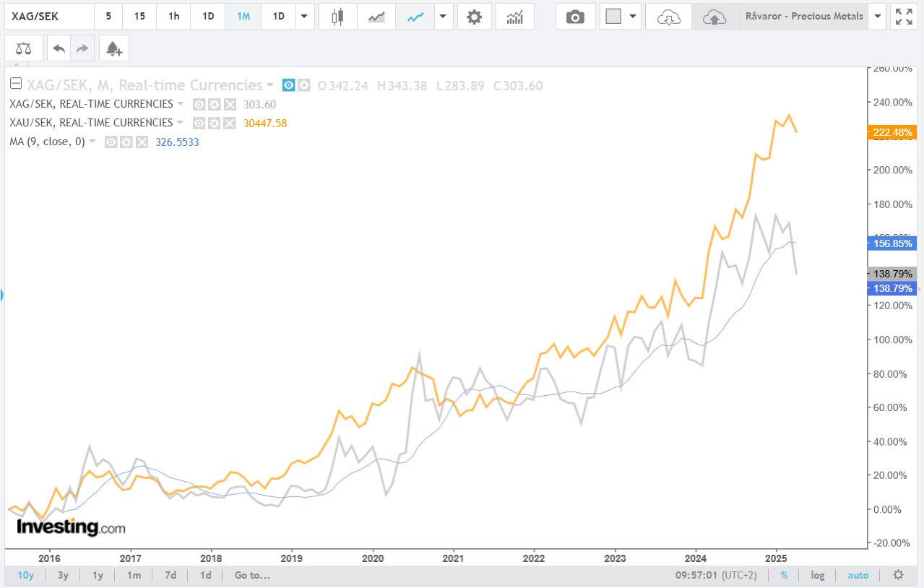Hide the MA (9, close, 0) indicator
924x588 pixels.
pyautogui.click(x=111, y=142)
